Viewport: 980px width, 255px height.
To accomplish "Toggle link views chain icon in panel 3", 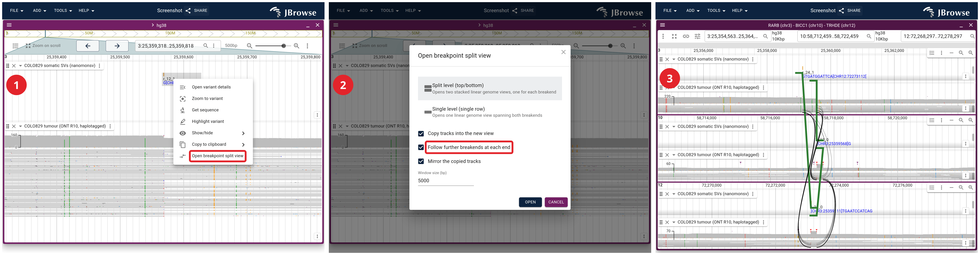I will (686, 37).
